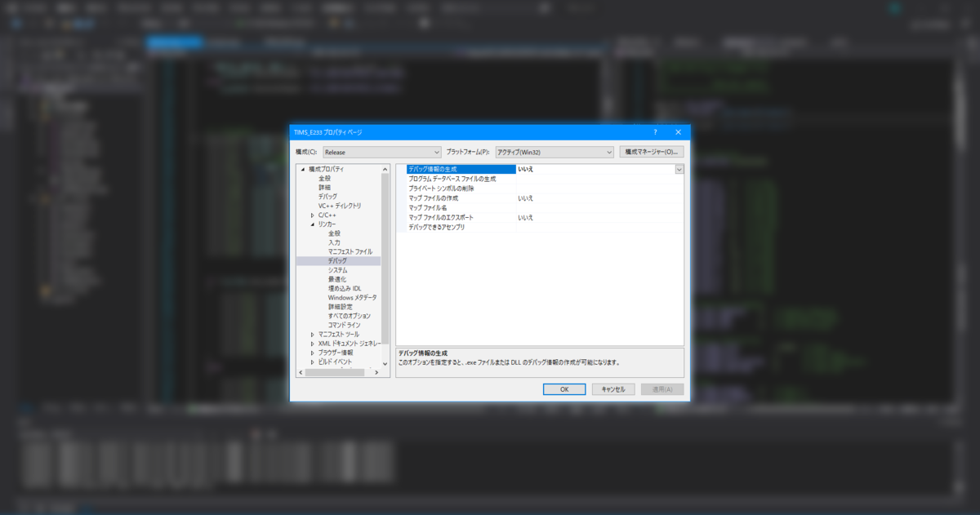
Task: Expand the マニフェスト ツール node arrow
Action: coord(313,335)
